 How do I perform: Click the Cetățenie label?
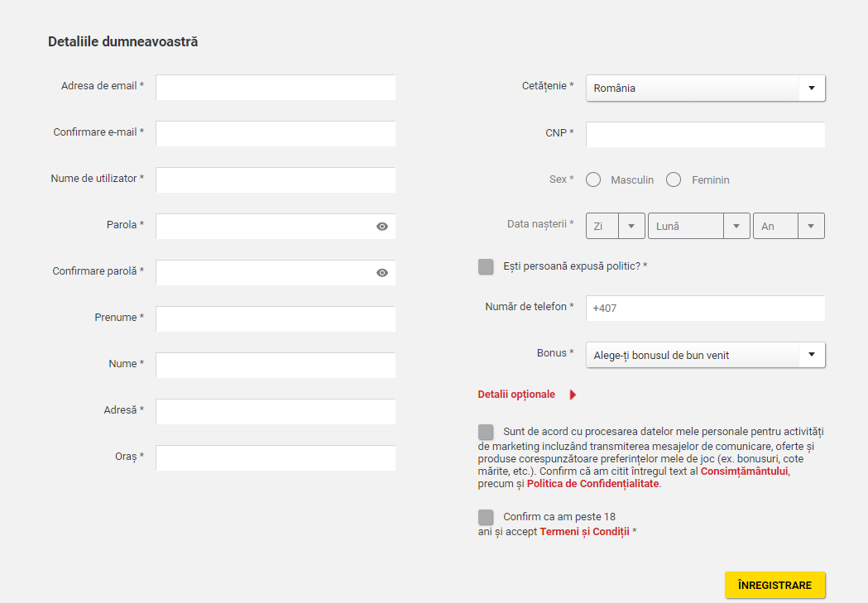click(x=548, y=86)
